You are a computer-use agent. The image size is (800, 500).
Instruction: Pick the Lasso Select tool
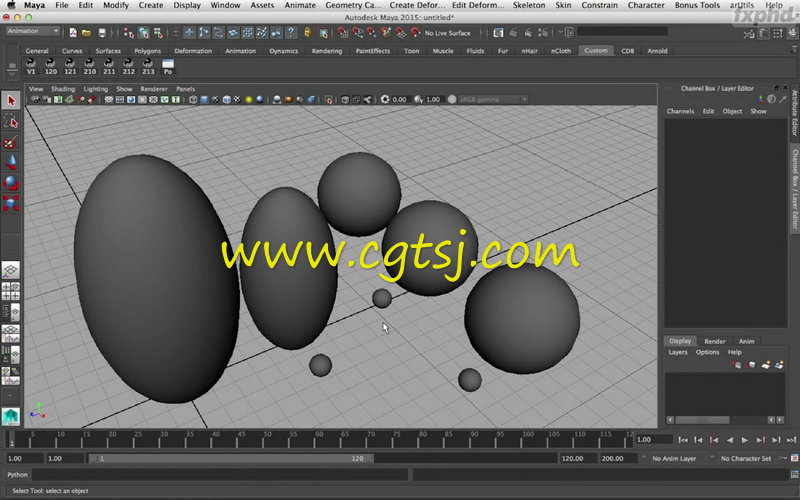click(x=11, y=121)
